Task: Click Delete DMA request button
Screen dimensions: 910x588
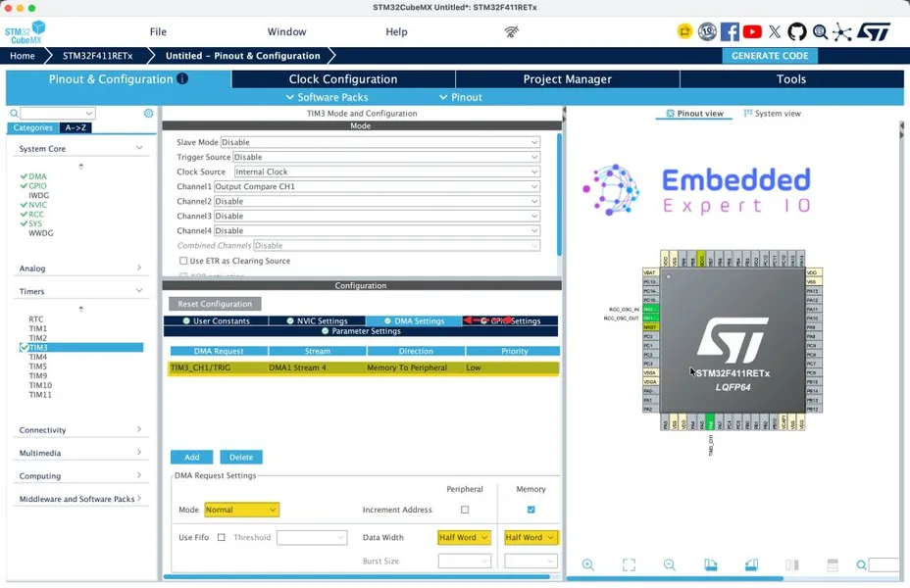Action: point(241,457)
